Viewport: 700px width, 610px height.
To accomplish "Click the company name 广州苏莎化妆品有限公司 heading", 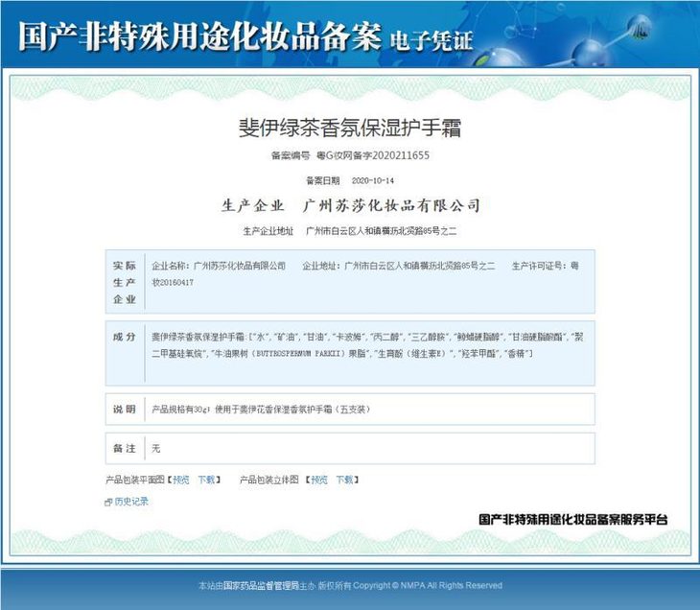I will tap(391, 205).
